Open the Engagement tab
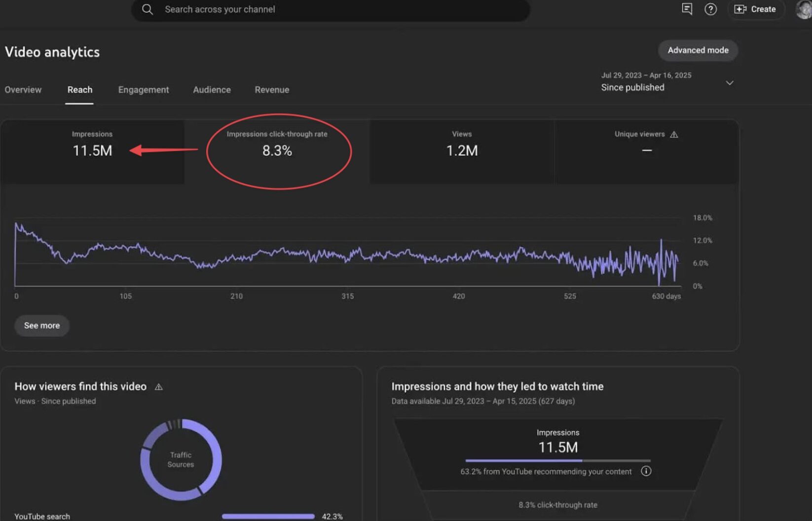The width and height of the screenshot is (812, 521). click(144, 90)
